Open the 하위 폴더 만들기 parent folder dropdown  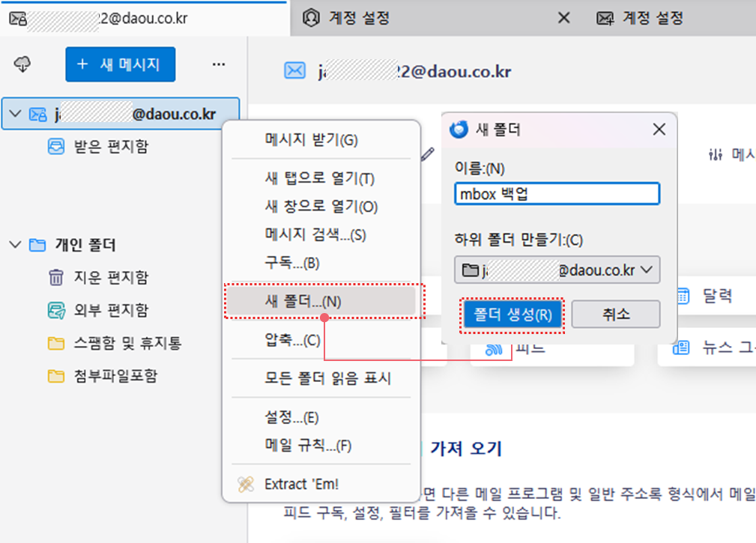pyautogui.click(x=557, y=270)
